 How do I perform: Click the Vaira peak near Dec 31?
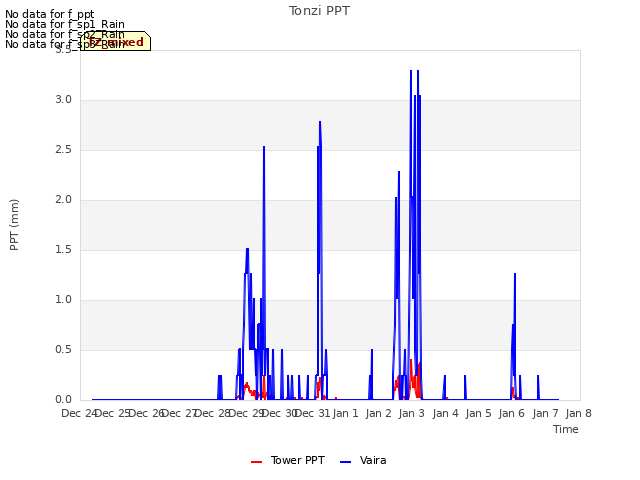(x=320, y=122)
